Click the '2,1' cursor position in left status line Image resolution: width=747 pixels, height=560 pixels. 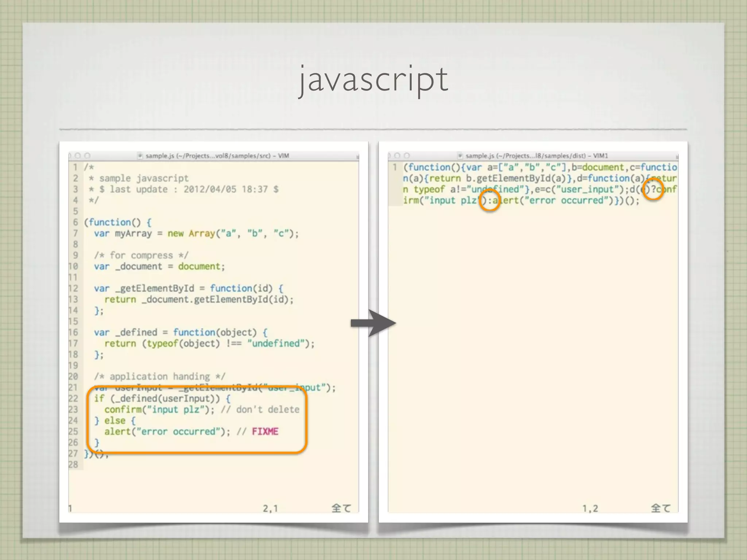(270, 508)
